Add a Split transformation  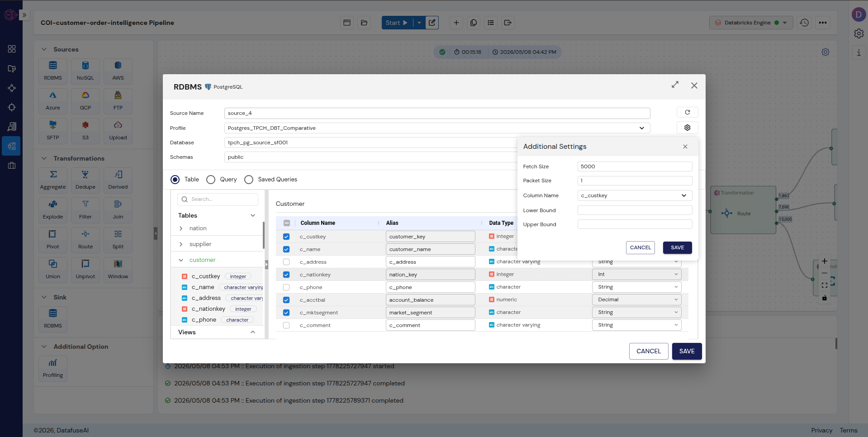coord(118,239)
